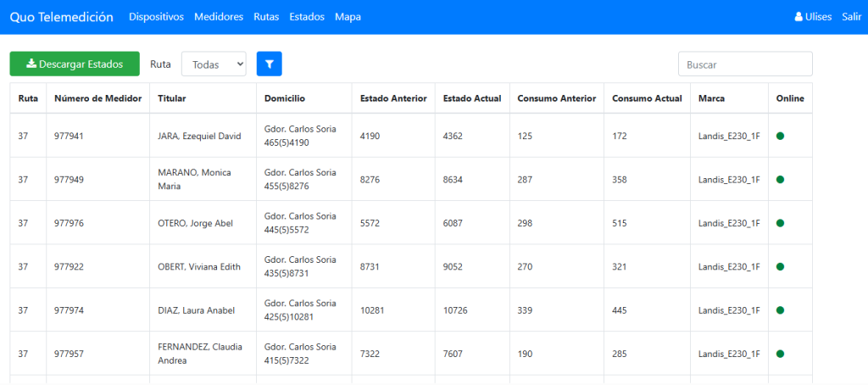Image resolution: width=868 pixels, height=385 pixels.
Task: Click online indicator for OBERT, Viviana Edith
Action: [x=780, y=266]
